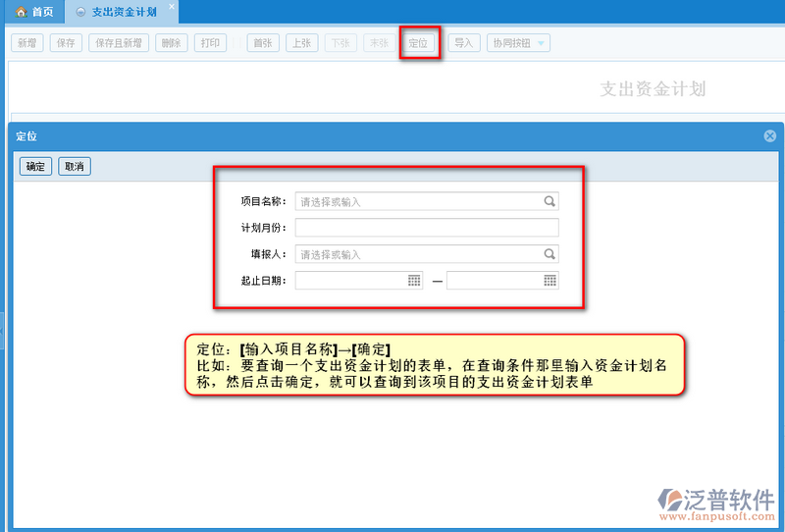The width and height of the screenshot is (785, 532).
Task: Go to next record with 下张
Action: [340, 43]
